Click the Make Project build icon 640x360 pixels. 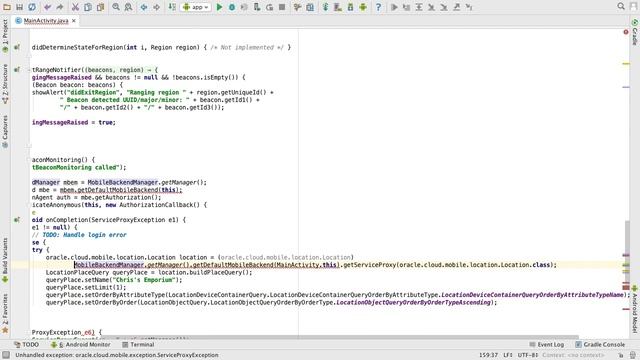coord(172,7)
